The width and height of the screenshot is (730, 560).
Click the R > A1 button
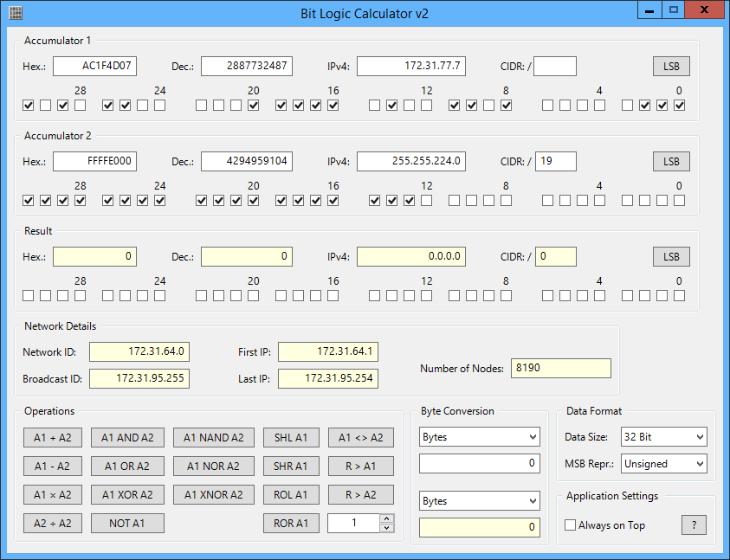[361, 466]
